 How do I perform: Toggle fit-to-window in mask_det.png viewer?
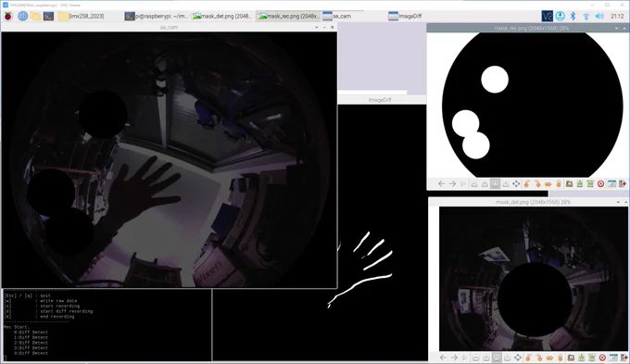(x=497, y=358)
